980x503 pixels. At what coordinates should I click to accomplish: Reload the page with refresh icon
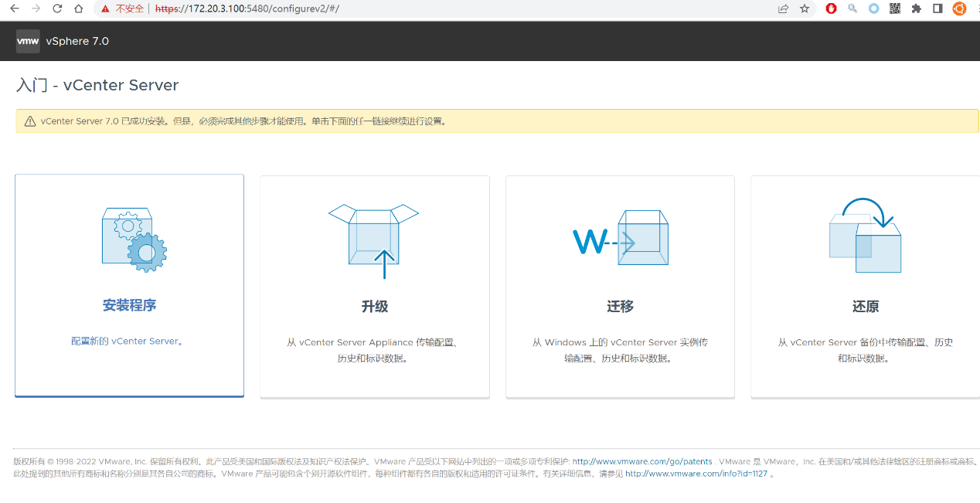(x=57, y=8)
